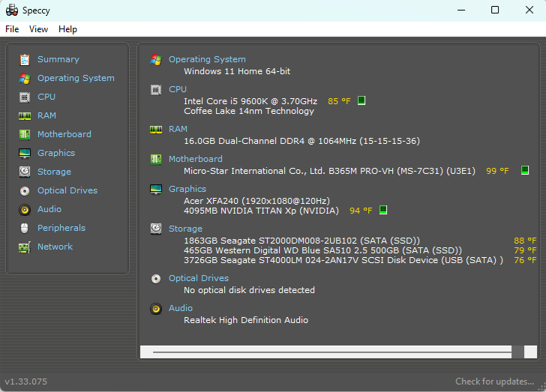Click the chip icon beside CPU heading in main panel

(x=156, y=90)
